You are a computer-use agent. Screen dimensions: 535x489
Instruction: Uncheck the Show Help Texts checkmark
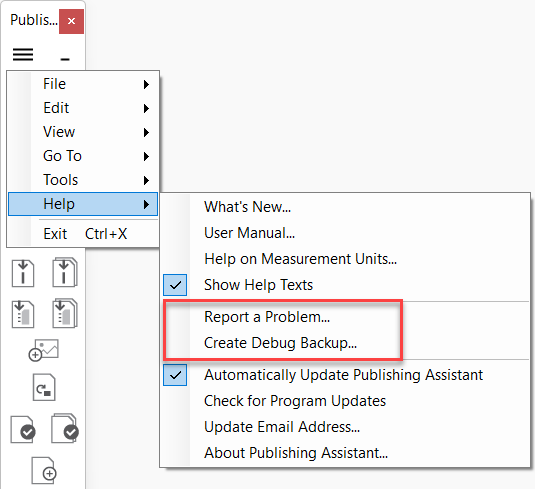tap(175, 285)
